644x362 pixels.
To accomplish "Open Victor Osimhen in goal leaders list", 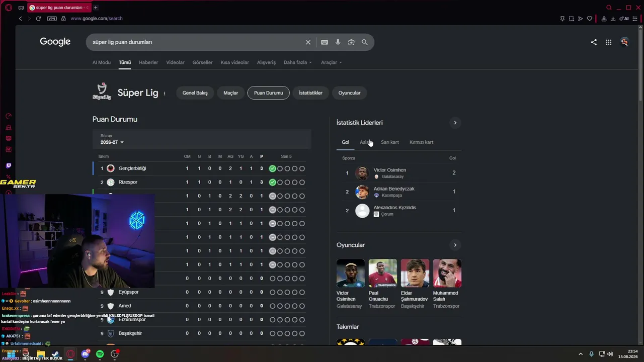I will (x=399, y=173).
